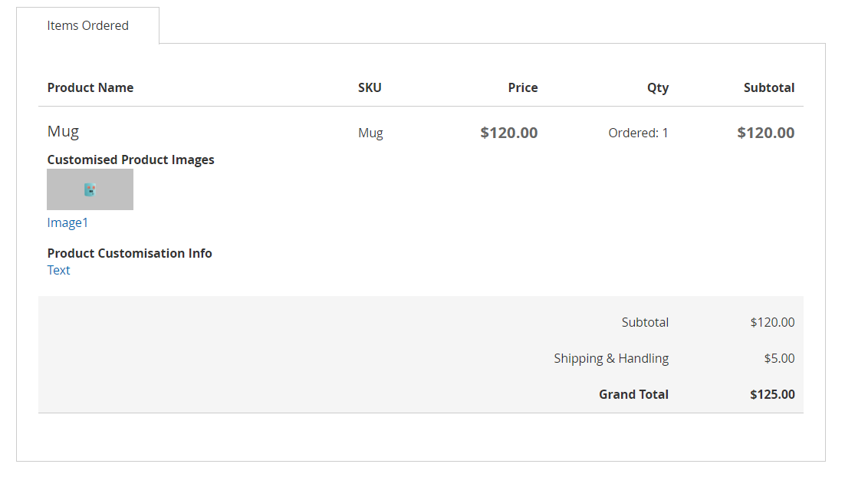The height and width of the screenshot is (487, 868).
Task: Open the Items Ordered tab
Action: pyautogui.click(x=87, y=25)
